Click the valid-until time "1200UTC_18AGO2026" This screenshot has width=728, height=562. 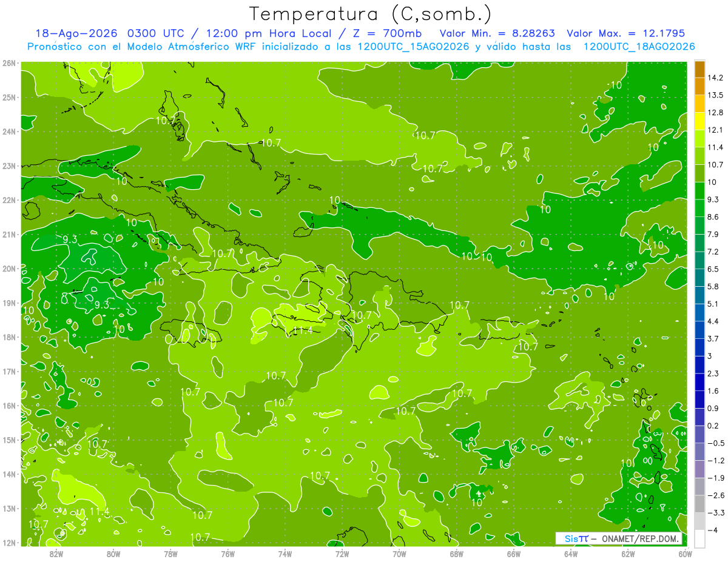(639, 47)
